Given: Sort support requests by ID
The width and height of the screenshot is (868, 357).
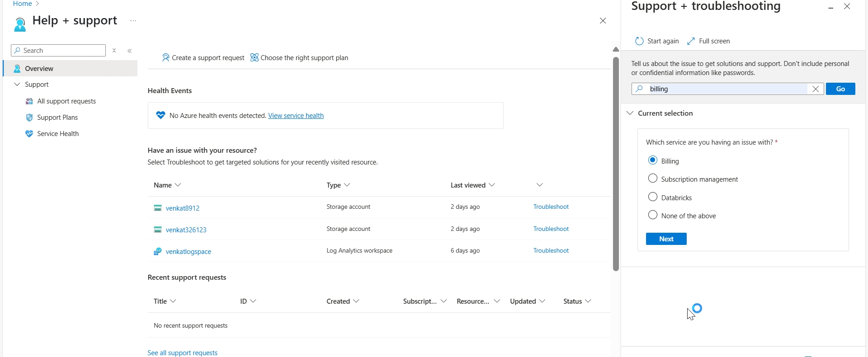Looking at the screenshot, I should [248, 301].
